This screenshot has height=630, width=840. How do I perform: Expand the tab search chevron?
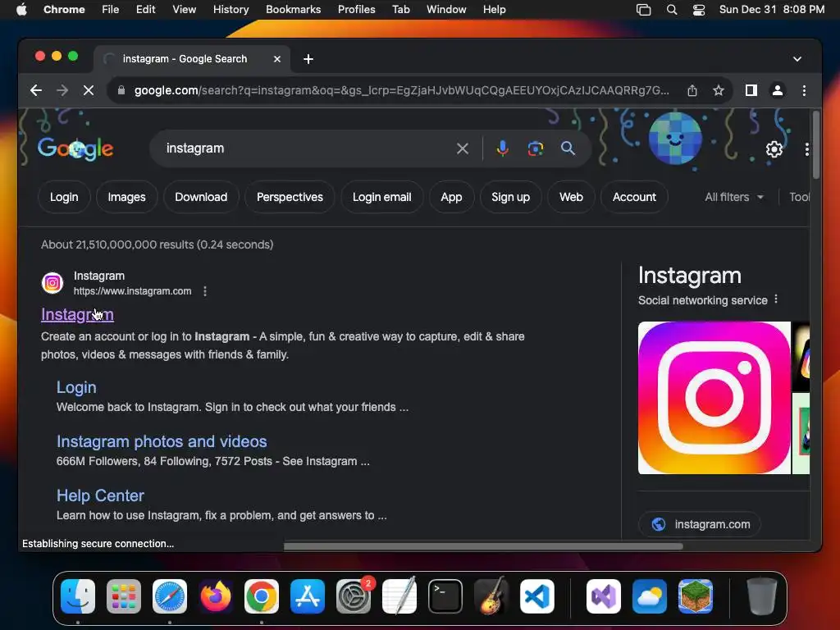tap(797, 59)
